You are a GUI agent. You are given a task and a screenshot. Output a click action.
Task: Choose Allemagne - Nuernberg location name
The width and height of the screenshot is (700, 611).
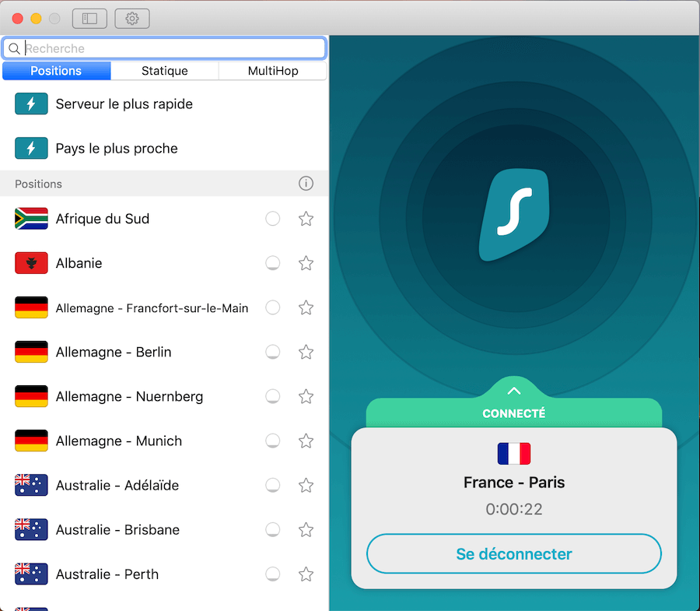tap(129, 397)
